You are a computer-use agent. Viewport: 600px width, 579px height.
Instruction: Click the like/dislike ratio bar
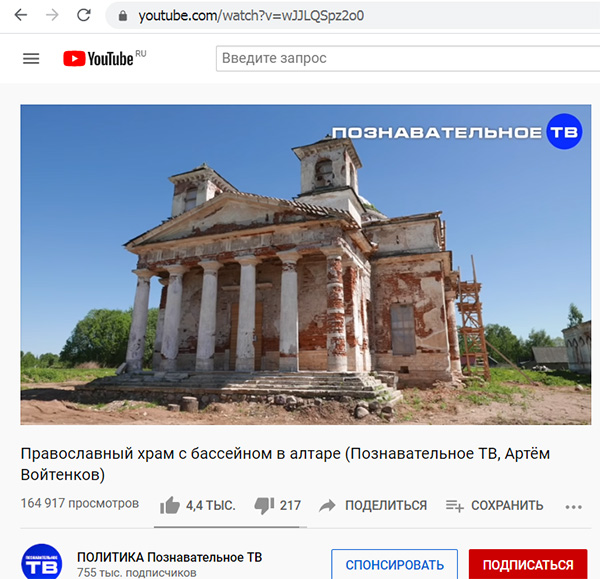pos(230,527)
